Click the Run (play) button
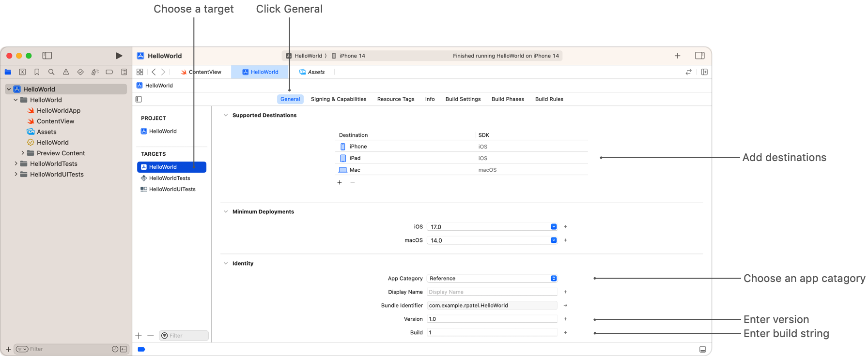The width and height of the screenshot is (868, 356). [x=119, y=56]
